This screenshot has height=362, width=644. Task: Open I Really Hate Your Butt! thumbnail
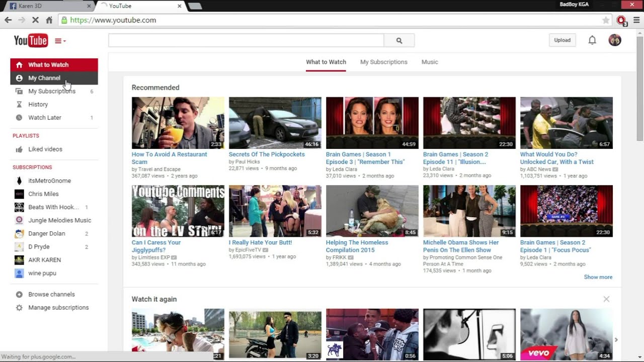coord(275,211)
